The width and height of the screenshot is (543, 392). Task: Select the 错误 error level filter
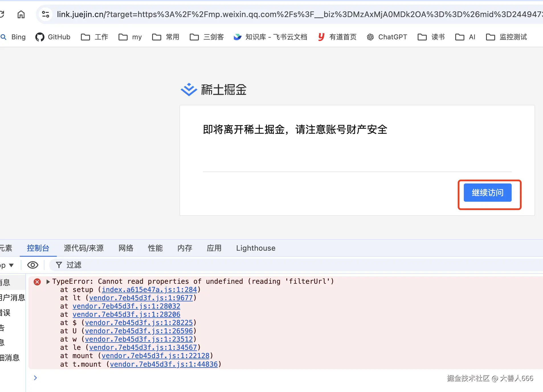[5, 313]
